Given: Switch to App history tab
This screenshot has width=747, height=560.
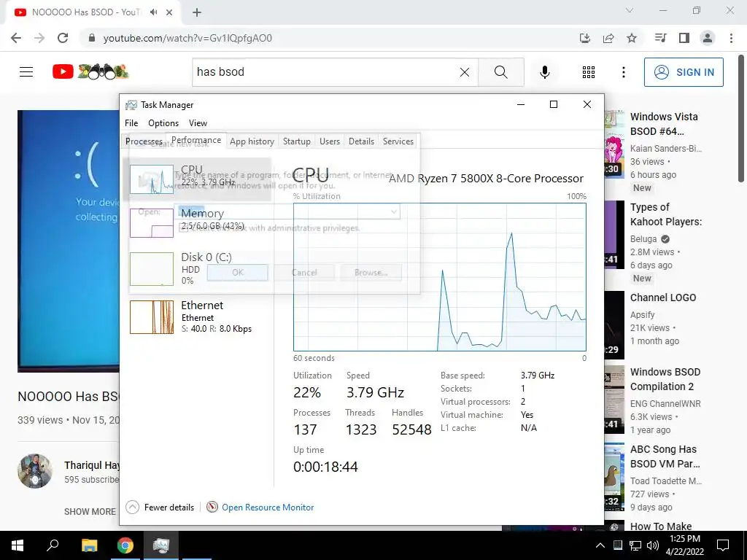Looking at the screenshot, I should [252, 141].
